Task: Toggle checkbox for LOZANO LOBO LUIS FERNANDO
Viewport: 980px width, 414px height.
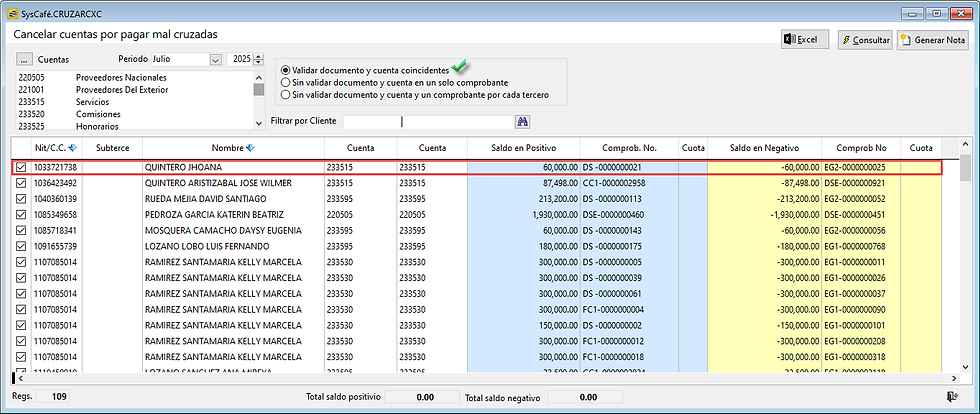Action: (x=21, y=246)
